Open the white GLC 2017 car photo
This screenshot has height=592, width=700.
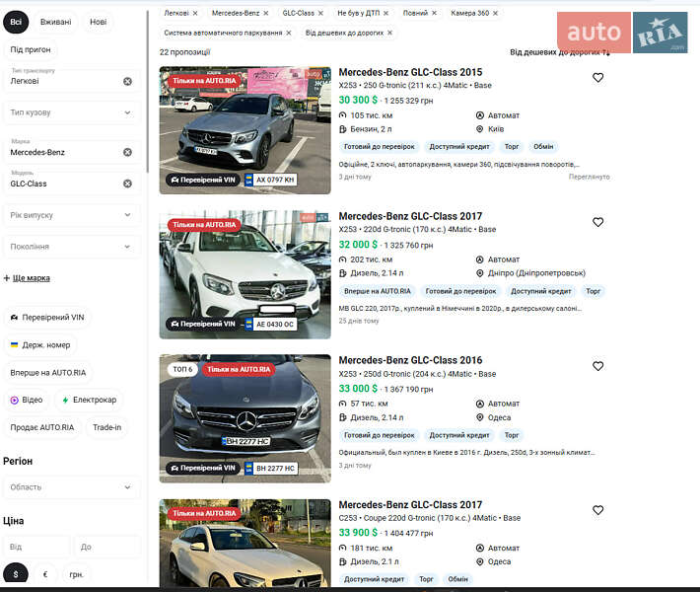point(245,274)
